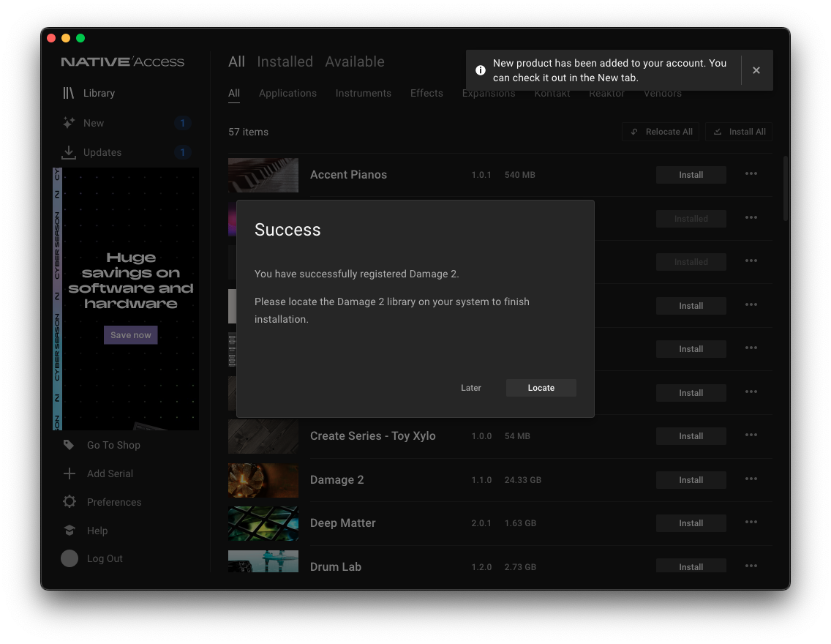Click the 24.33 GB size value

click(x=522, y=480)
